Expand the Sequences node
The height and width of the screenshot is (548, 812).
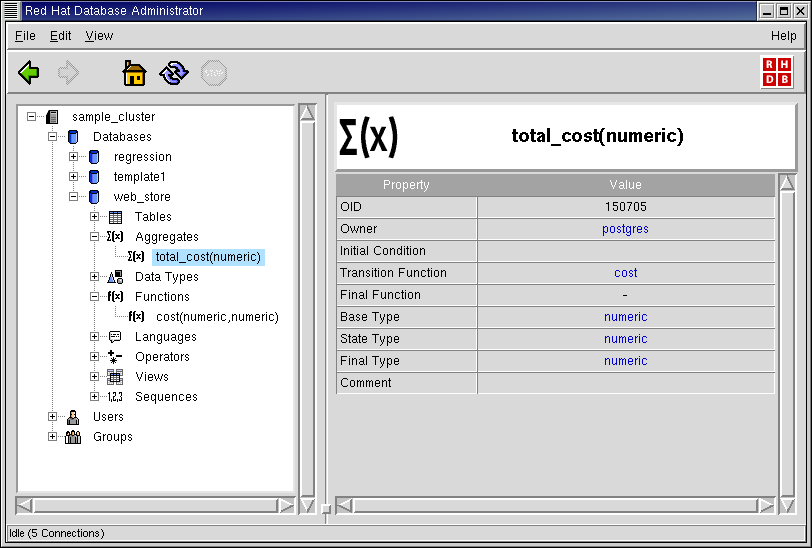(94, 397)
